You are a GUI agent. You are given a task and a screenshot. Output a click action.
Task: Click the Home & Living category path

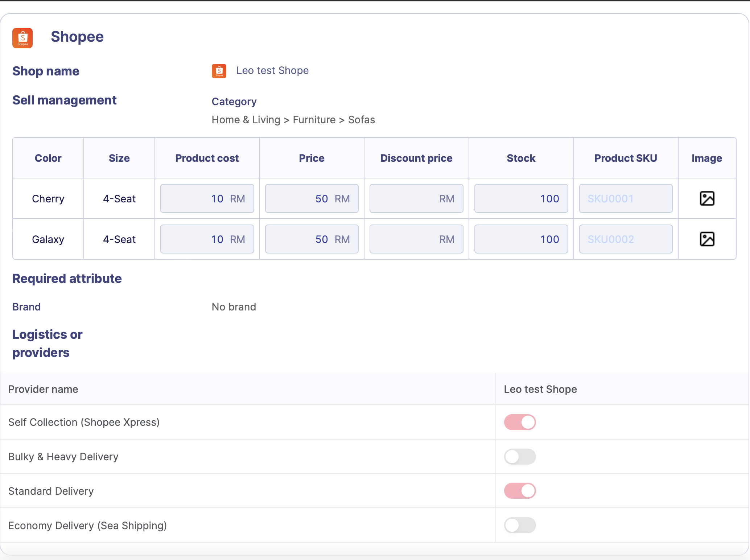click(246, 120)
